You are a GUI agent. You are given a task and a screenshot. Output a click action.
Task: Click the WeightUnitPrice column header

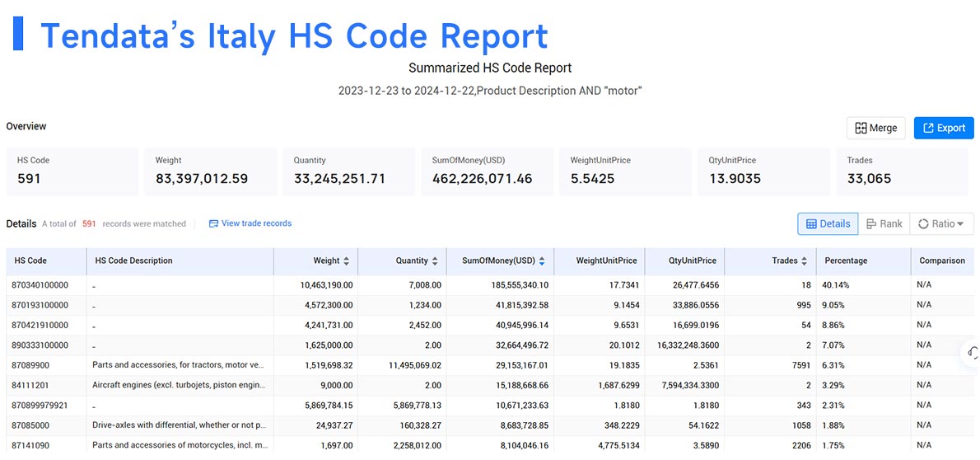[x=600, y=261]
